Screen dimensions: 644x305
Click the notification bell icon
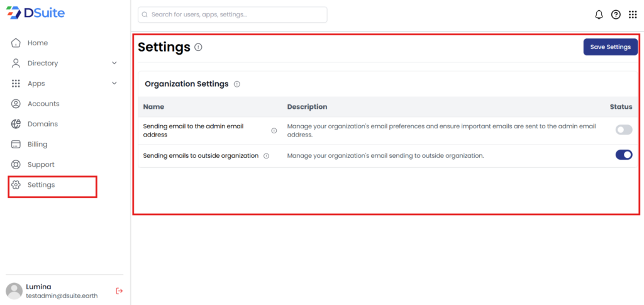[599, 14]
